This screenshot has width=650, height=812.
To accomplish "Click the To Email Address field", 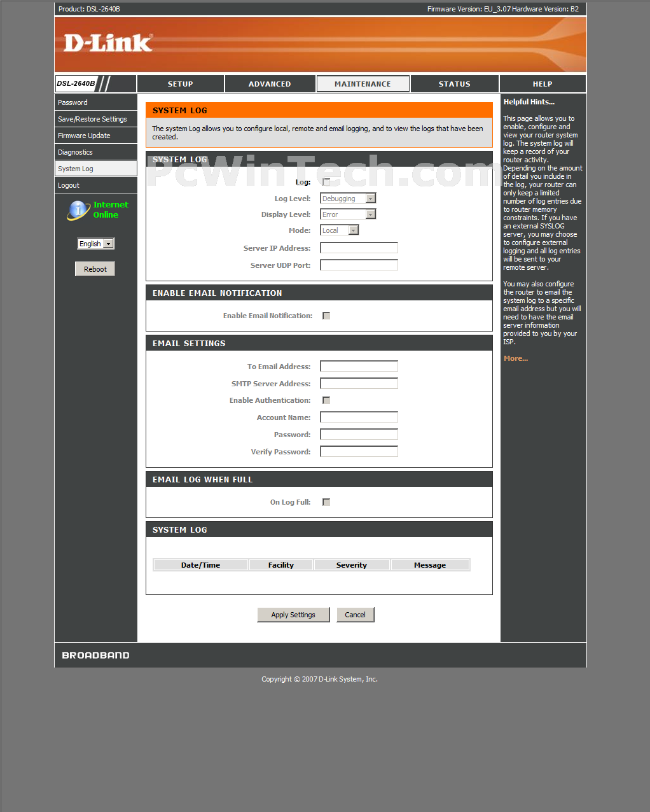I will point(359,367).
